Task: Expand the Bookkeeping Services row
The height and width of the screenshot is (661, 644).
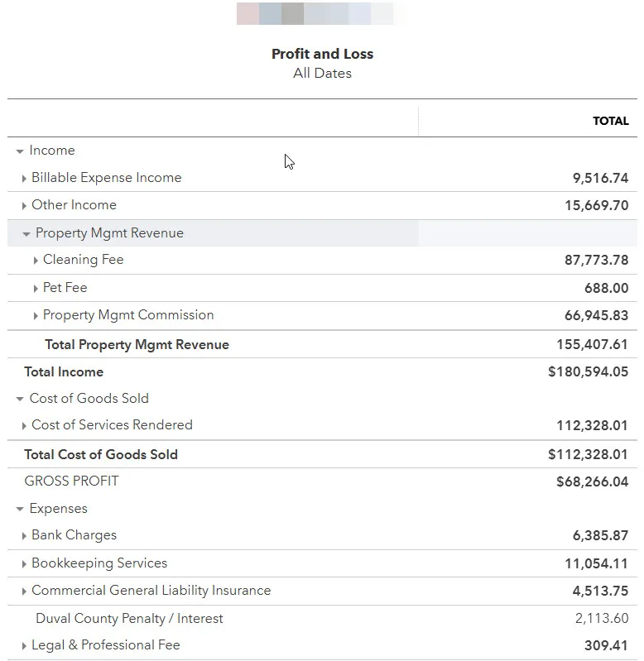Action: click(24, 564)
